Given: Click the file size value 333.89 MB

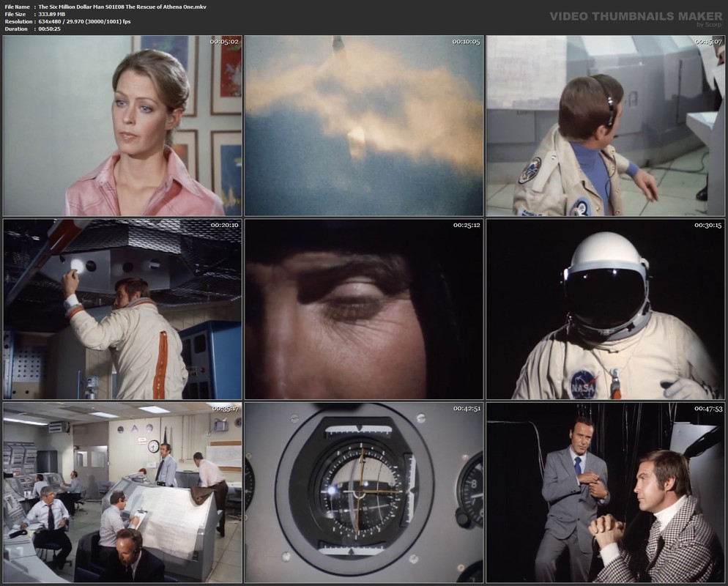Looking at the screenshot, I should pyautogui.click(x=52, y=15).
